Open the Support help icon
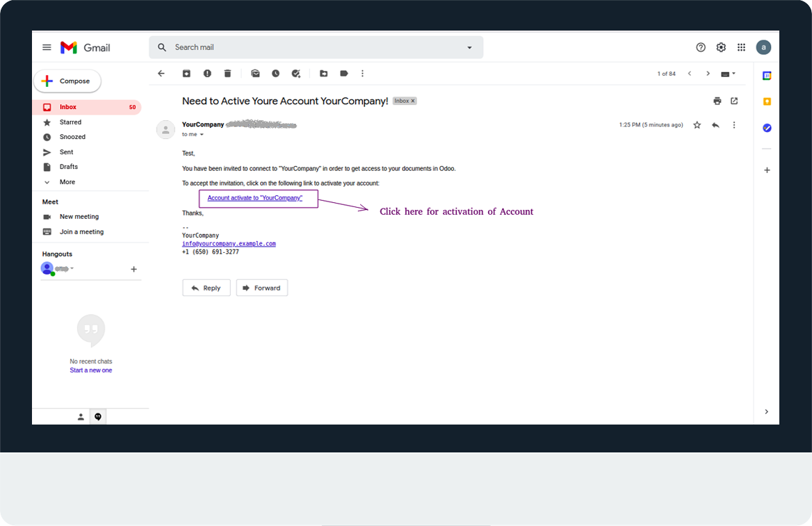This screenshot has height=526, width=812. 701,48
